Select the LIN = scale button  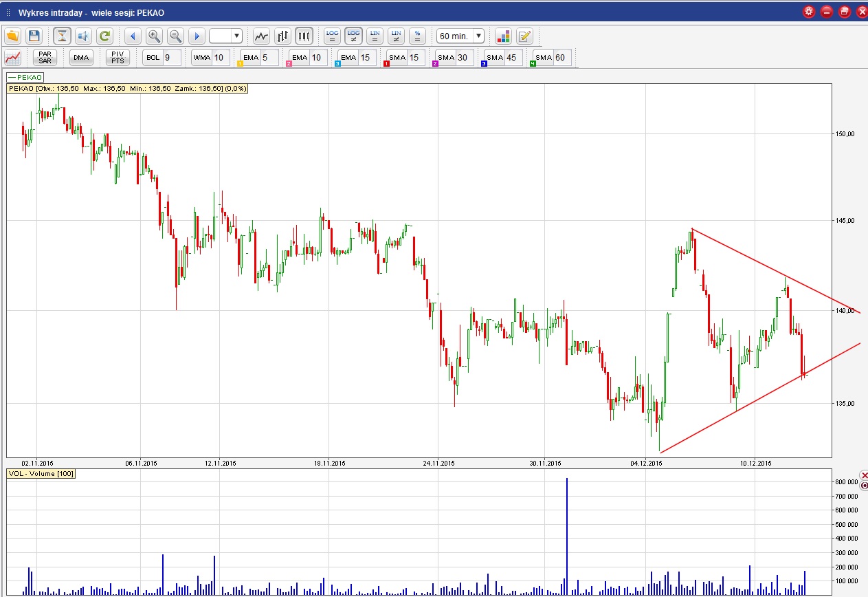[375, 36]
